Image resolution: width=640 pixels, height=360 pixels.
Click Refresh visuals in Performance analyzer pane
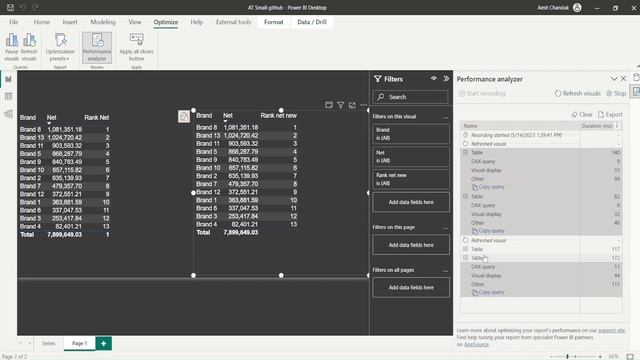[x=578, y=93]
